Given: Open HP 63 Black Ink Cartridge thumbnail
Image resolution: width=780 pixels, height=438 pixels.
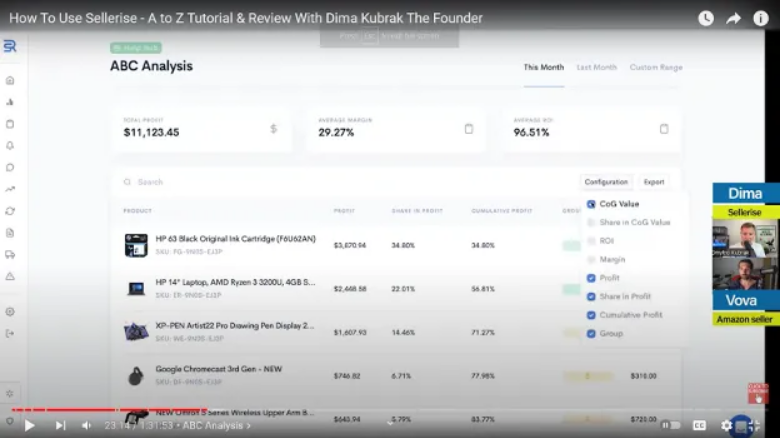Looking at the screenshot, I should 136,245.
